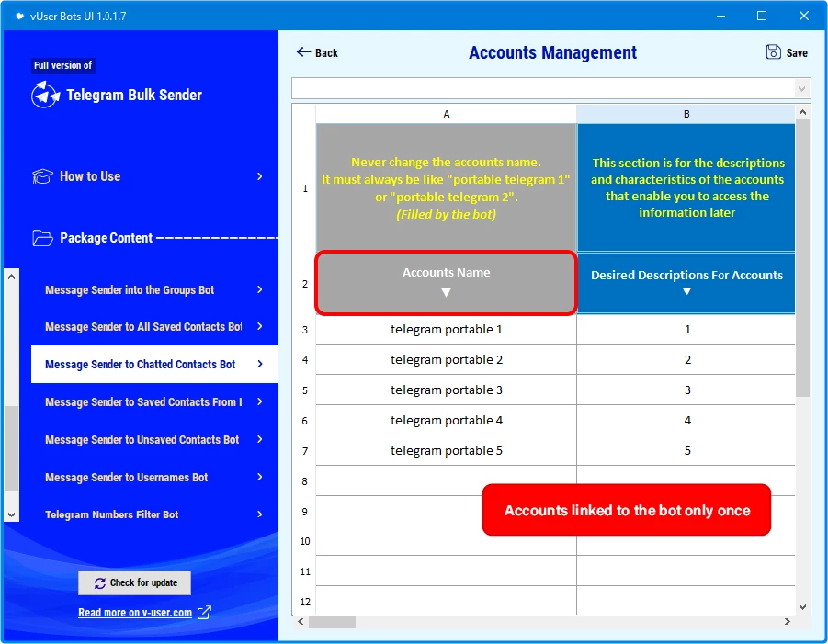The width and height of the screenshot is (828, 644).
Task: Click the vUser app icon in title bar
Action: click(19, 16)
